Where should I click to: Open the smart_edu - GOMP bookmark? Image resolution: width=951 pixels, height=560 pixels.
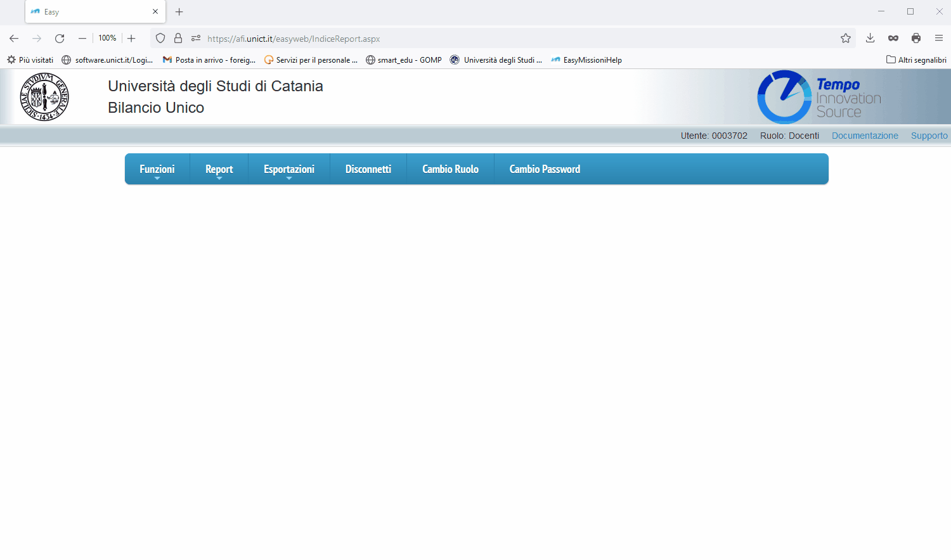pyautogui.click(x=404, y=60)
